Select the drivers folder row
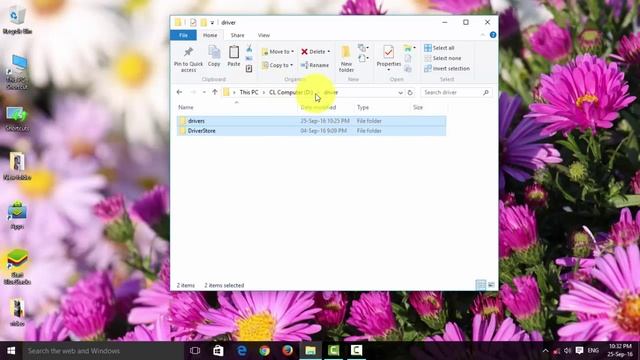Image resolution: width=640 pixels, height=360 pixels. point(311,121)
